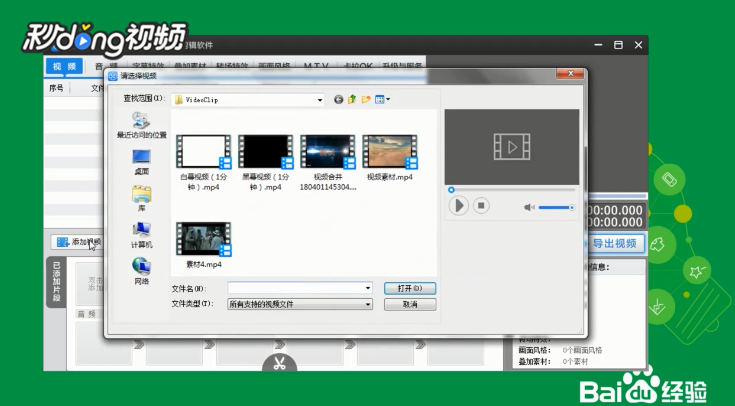This screenshot has width=735, height=406.
Task: Close the 请选择视频 dialog
Action: (570, 74)
